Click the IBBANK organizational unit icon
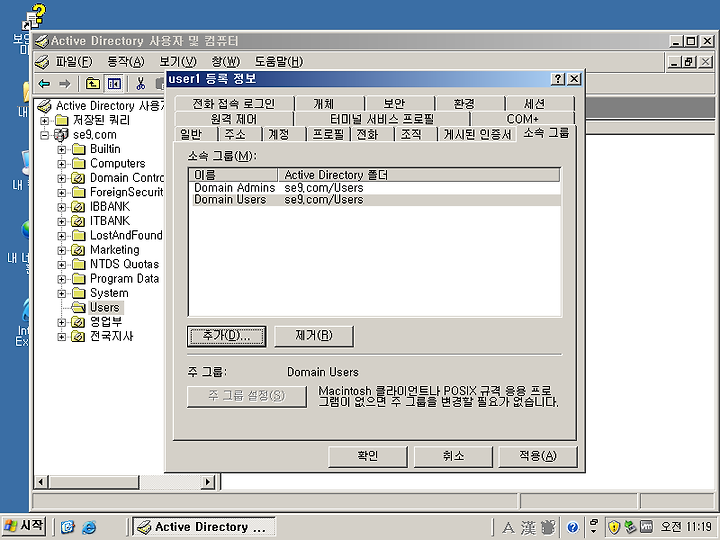 (x=78, y=207)
